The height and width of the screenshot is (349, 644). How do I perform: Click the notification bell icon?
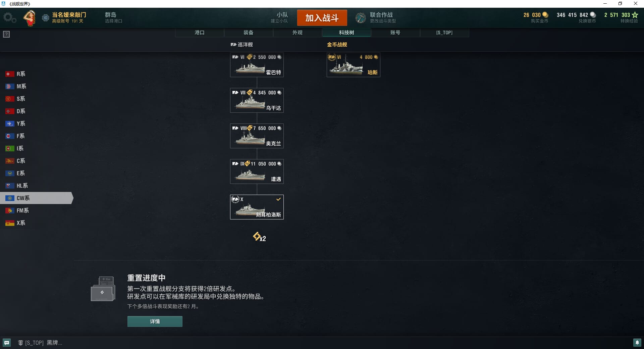(637, 343)
